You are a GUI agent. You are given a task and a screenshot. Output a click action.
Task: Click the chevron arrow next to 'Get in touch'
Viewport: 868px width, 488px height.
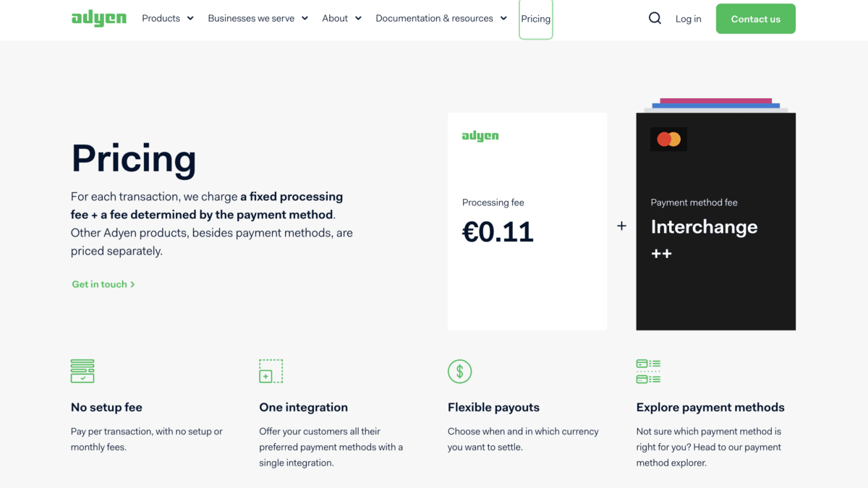[132, 284]
